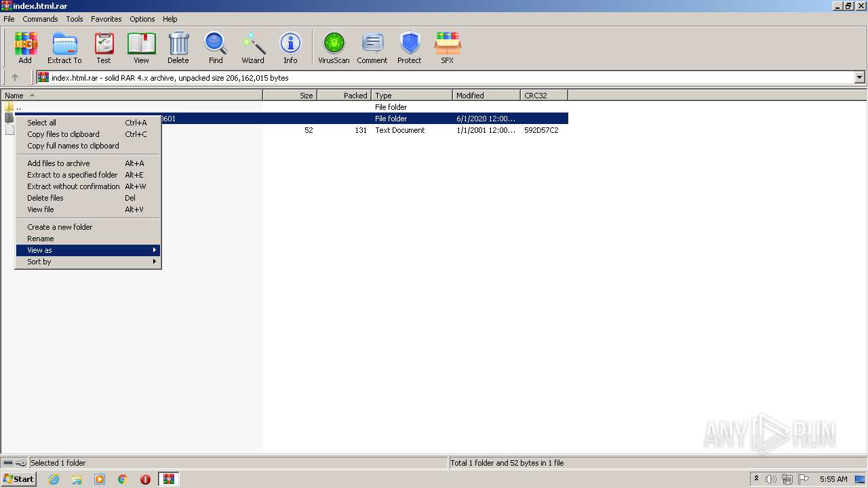Click the Delete trash can icon
This screenshot has width=868, height=488.
click(x=178, y=48)
